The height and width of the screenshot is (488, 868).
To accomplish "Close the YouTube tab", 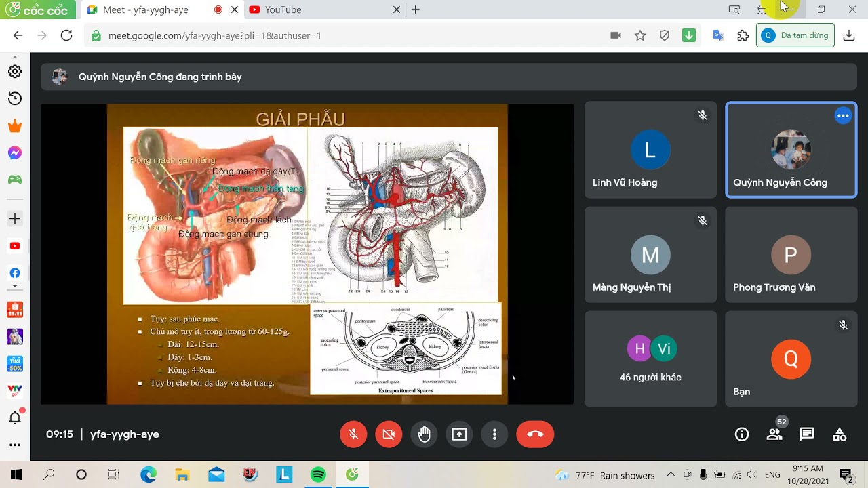I will [x=397, y=9].
